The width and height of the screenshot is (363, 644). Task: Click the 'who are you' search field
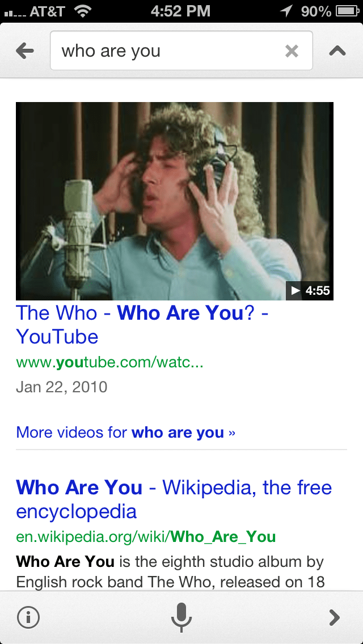(181, 50)
